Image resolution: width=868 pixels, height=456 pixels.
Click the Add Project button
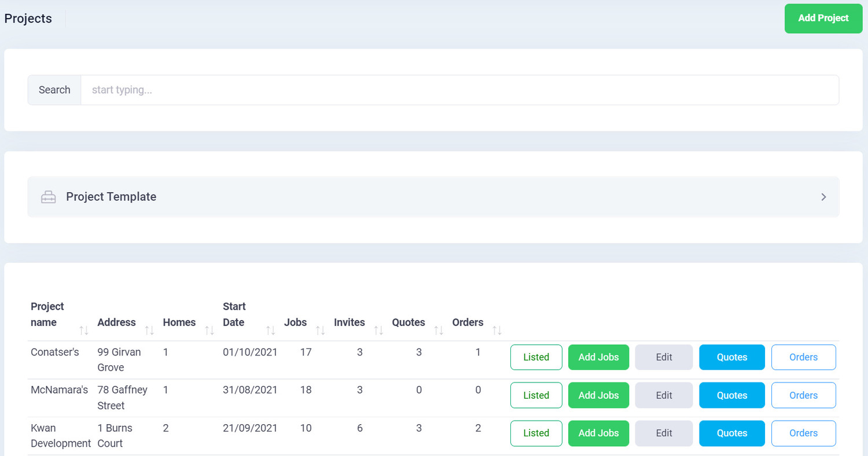823,19
